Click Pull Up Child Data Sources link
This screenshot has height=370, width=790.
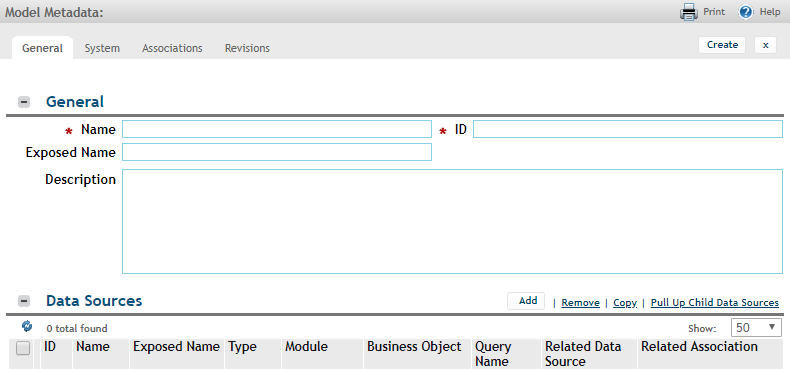pos(715,303)
